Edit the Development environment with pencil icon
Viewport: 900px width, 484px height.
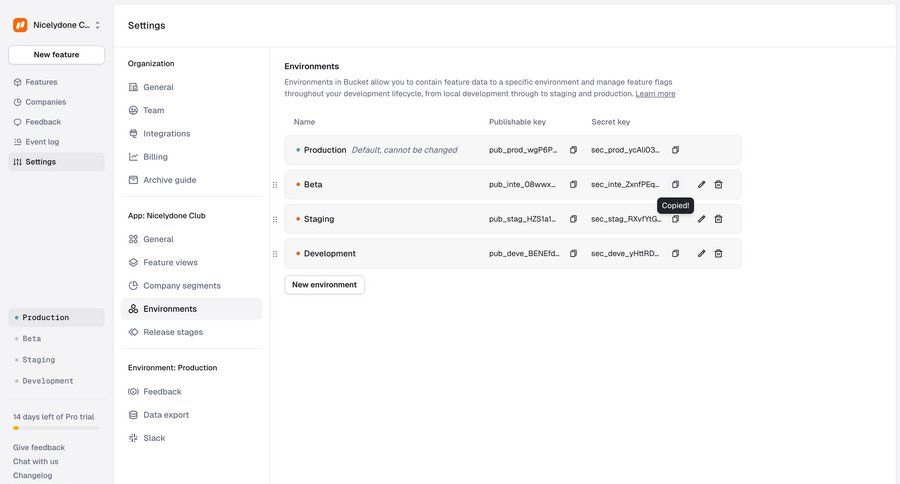(x=701, y=253)
